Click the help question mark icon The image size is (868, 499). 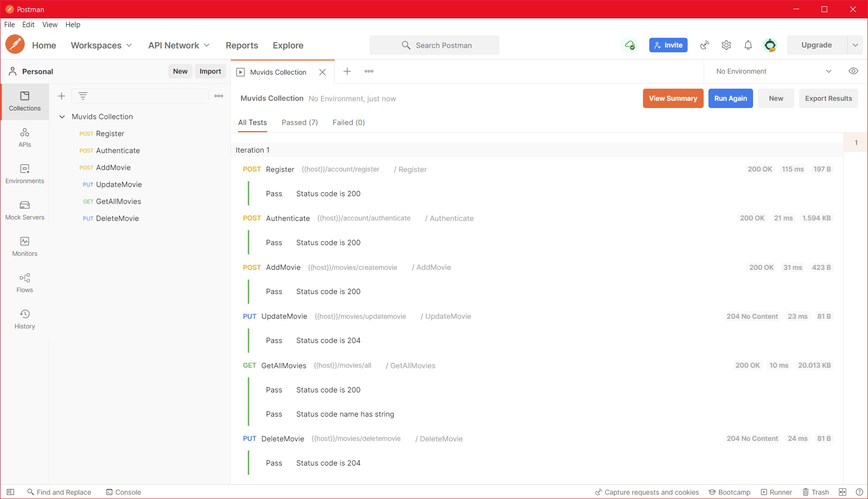(859, 492)
